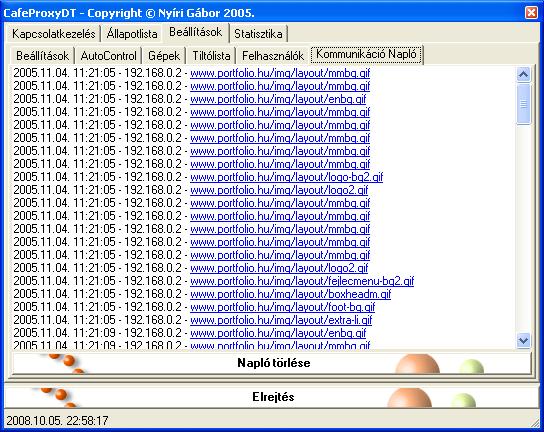Show the Tiltólista sub-tab
The image size is (544, 432).
[211, 56]
